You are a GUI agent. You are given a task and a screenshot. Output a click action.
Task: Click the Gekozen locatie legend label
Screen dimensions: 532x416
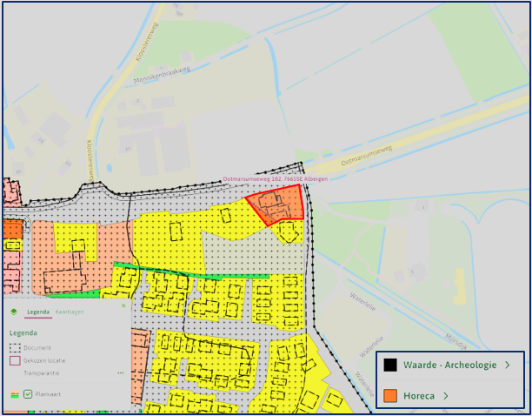44,360
